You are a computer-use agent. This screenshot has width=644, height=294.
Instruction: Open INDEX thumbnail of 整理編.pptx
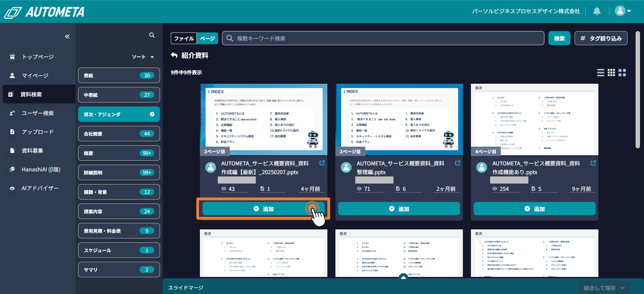(399, 120)
